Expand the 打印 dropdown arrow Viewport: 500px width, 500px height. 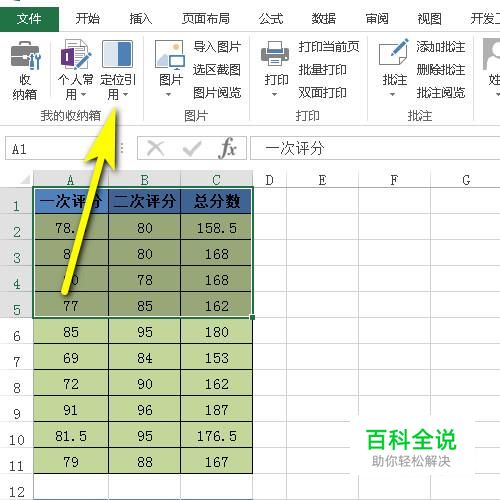pyautogui.click(x=274, y=95)
